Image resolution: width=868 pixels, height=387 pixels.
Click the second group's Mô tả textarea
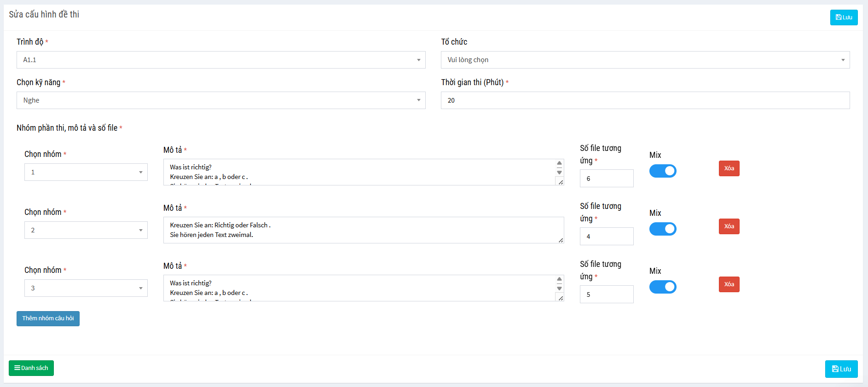pyautogui.click(x=359, y=230)
